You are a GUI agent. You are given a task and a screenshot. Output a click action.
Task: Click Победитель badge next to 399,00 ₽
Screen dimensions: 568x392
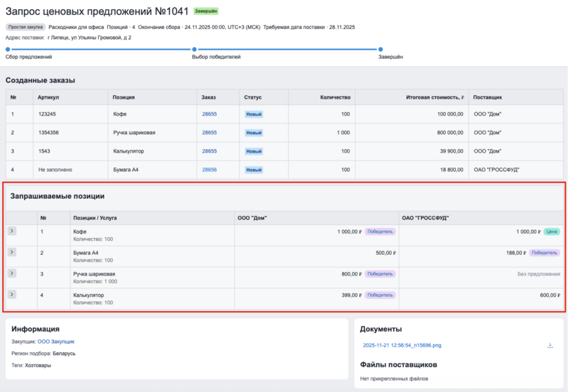click(380, 295)
